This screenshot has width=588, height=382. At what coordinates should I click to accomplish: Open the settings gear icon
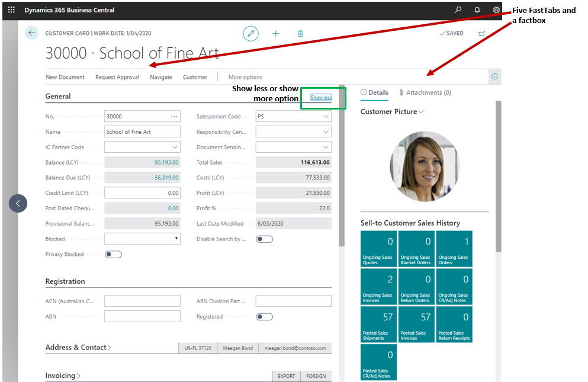(x=496, y=10)
